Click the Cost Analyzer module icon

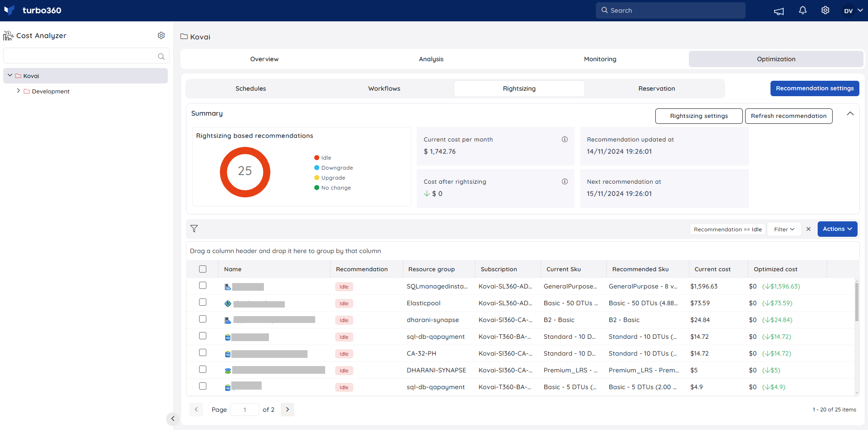pos(8,35)
